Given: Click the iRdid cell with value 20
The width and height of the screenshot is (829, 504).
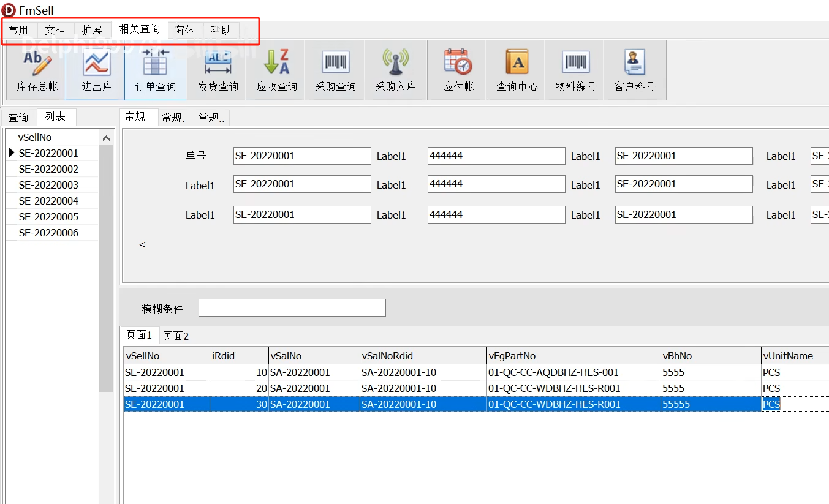Looking at the screenshot, I should pyautogui.click(x=239, y=388).
